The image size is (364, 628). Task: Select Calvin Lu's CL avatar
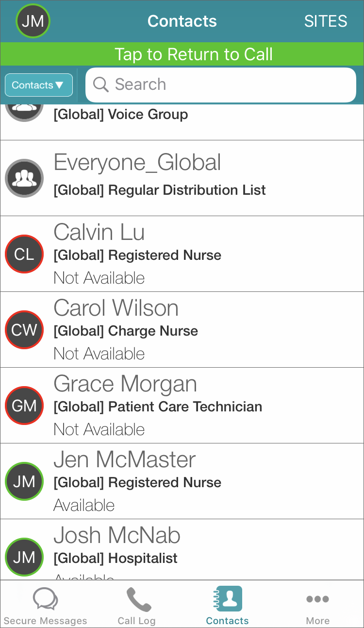24,254
